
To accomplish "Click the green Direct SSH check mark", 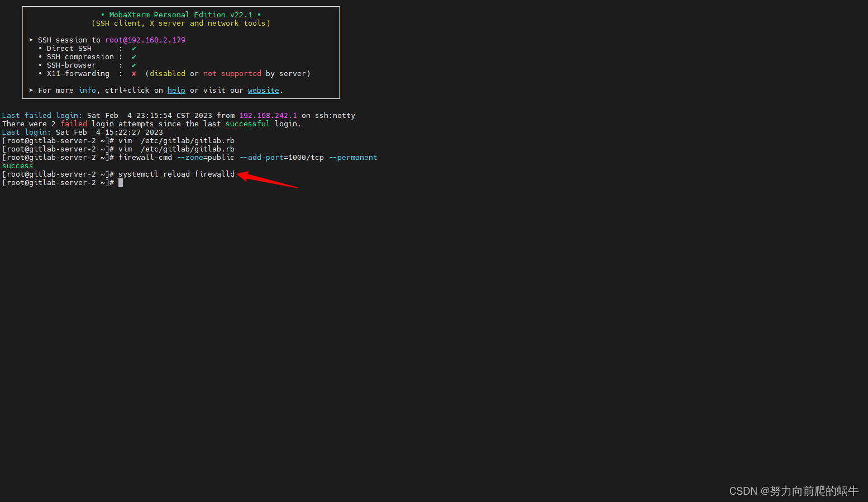I will 134,49.
